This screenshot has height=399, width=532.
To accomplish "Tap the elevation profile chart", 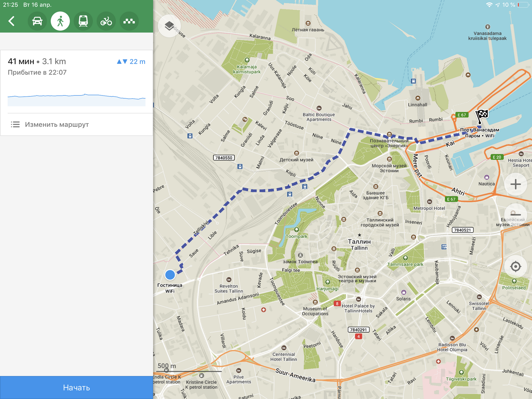I will click(77, 100).
